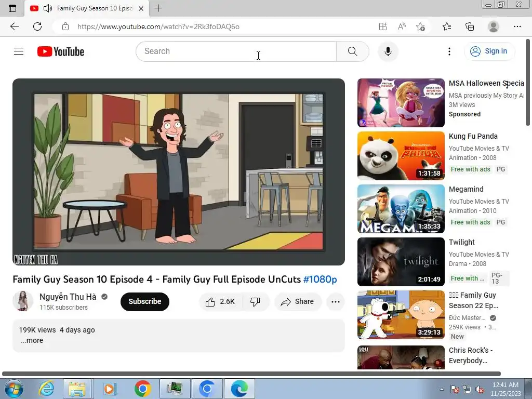The height and width of the screenshot is (399, 532).
Task: Open tab actions menu icon
Action: [x=12, y=8]
